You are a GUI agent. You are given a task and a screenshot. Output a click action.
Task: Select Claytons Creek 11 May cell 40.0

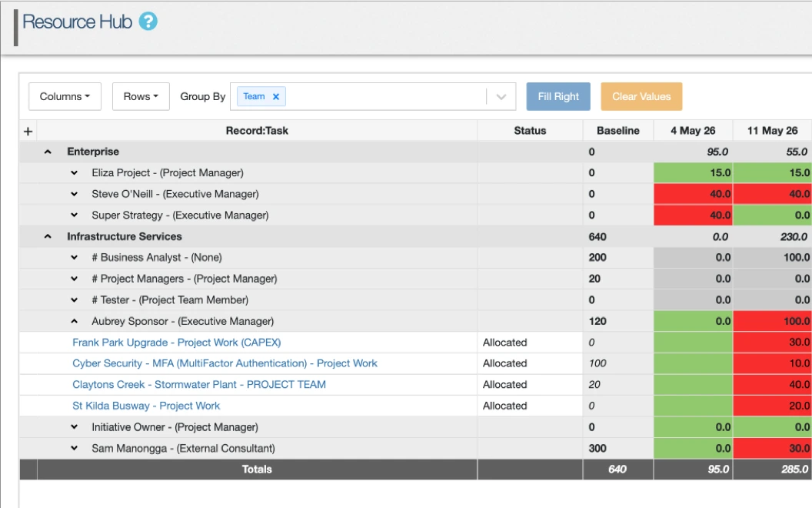coord(772,385)
